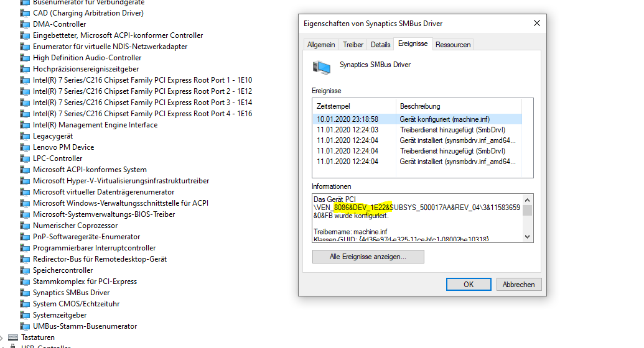644x348 pixels.
Task: Click icon for Speichercontroller
Action: [25, 270]
